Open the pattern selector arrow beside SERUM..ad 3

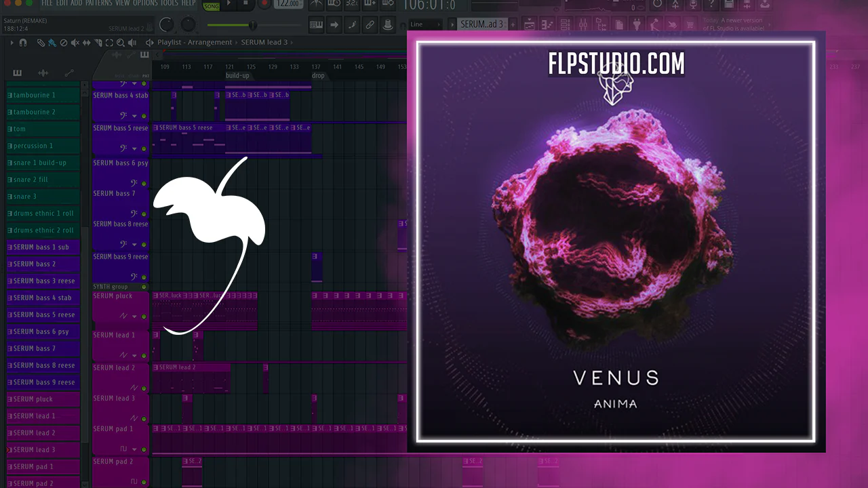pyautogui.click(x=453, y=25)
